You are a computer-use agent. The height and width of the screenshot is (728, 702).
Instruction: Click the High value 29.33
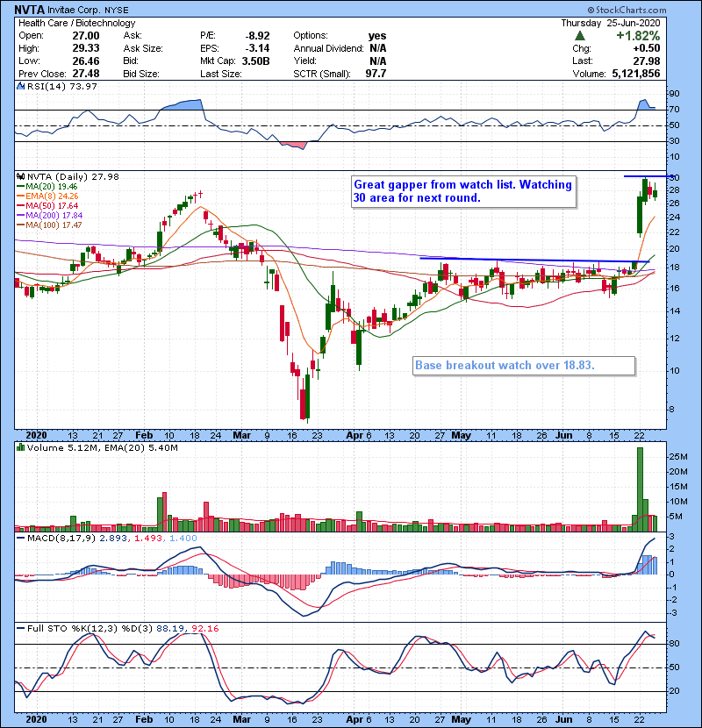point(86,48)
